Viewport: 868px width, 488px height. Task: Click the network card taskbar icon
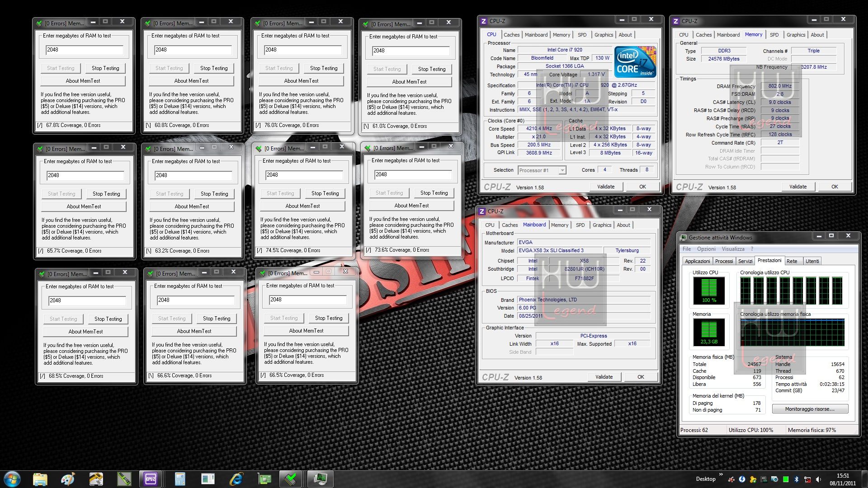coord(264,479)
